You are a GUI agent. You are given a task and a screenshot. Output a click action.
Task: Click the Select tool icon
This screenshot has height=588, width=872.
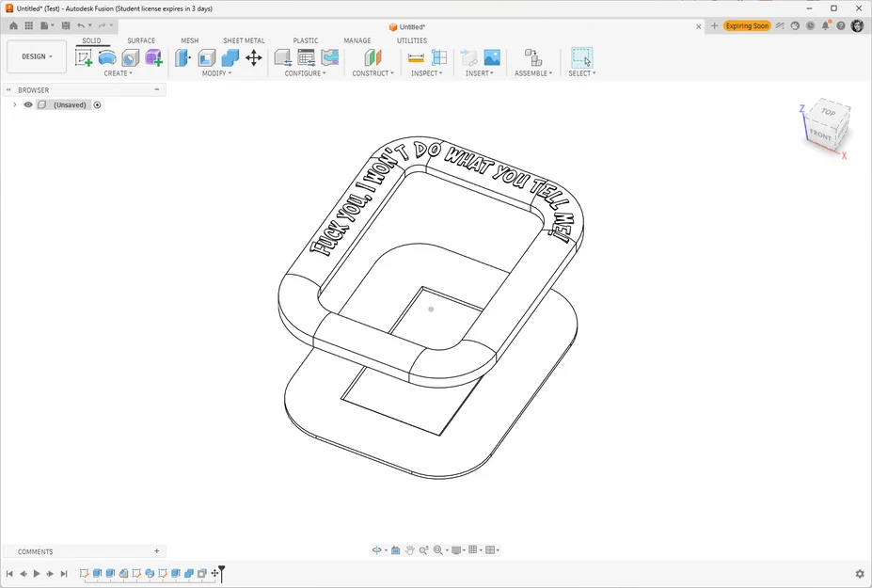[582, 57]
